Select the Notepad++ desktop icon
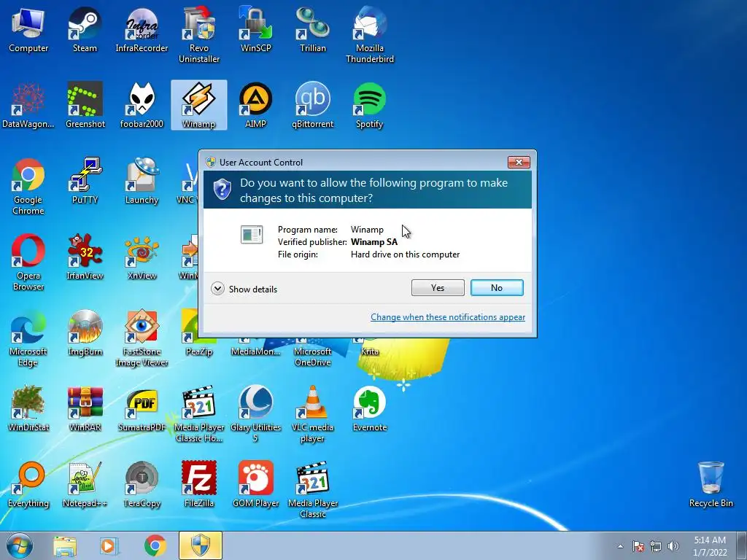Screen dimensions: 747x560 [85, 484]
